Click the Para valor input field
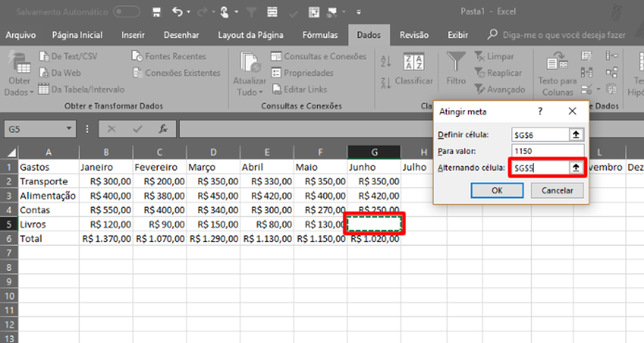The image size is (644, 343). [548, 151]
